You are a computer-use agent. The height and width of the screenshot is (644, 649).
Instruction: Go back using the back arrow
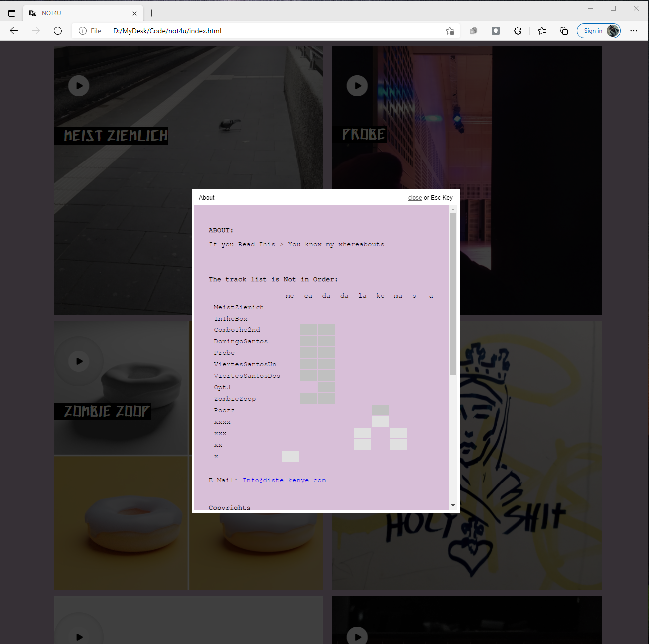click(x=14, y=31)
